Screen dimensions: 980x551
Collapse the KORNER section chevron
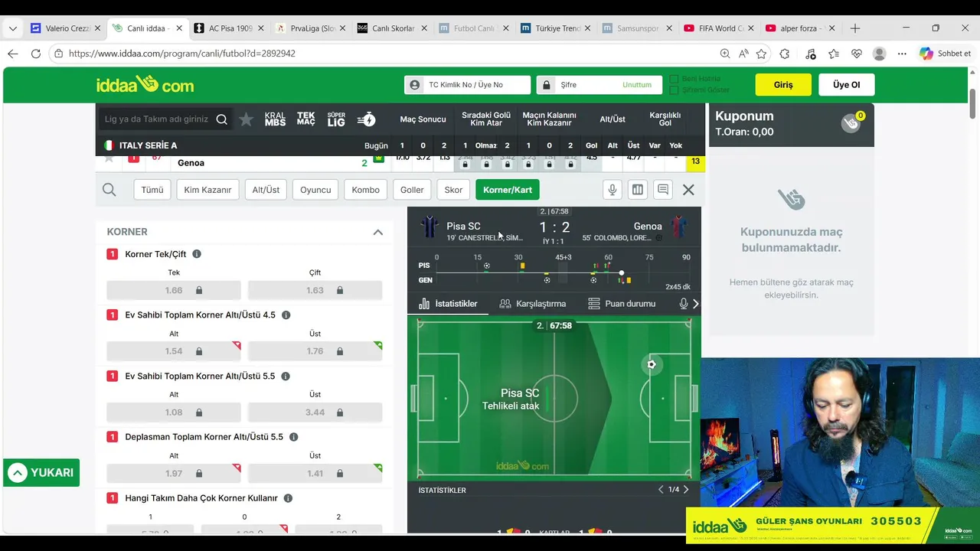[x=378, y=232]
